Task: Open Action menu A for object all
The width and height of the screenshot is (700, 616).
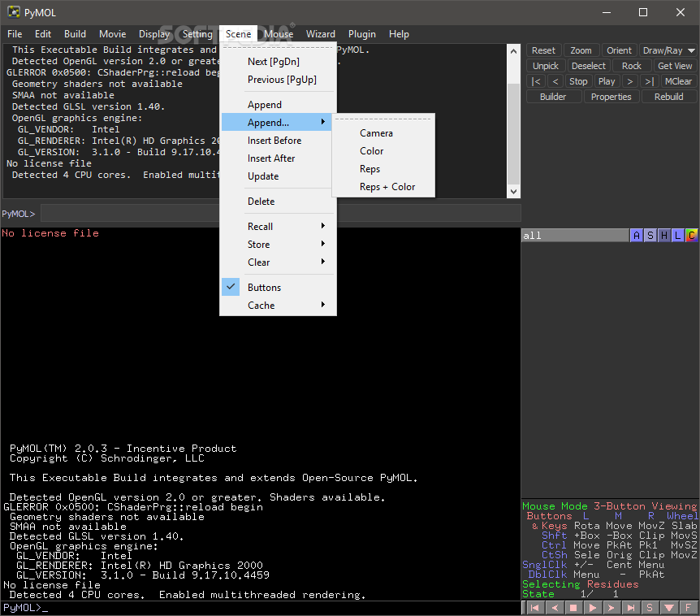Action: pos(637,236)
